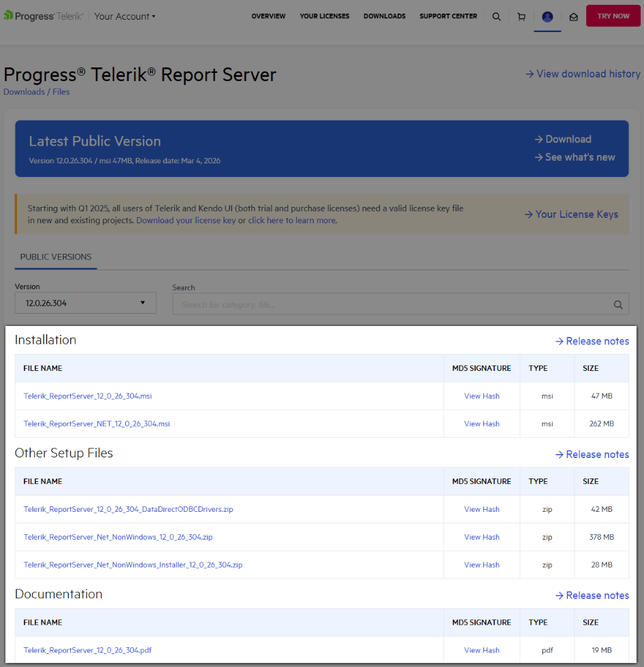Switch to the Public Versions tab

click(x=55, y=257)
